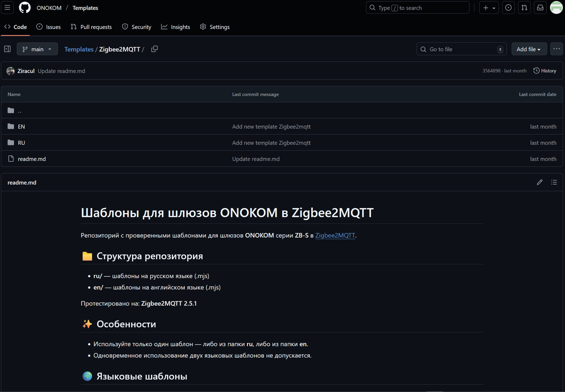
Task: View commit History
Action: coord(545,71)
